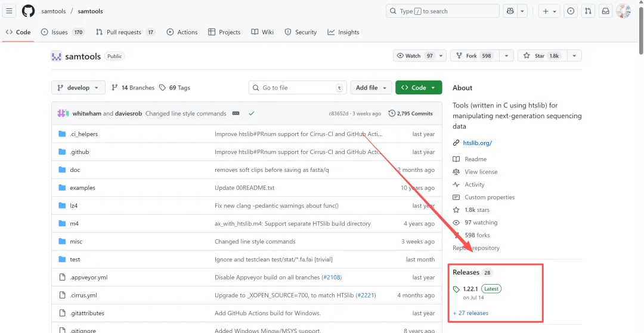Open the .ci_helpers folder
The image size is (644, 333).
pos(84,134)
